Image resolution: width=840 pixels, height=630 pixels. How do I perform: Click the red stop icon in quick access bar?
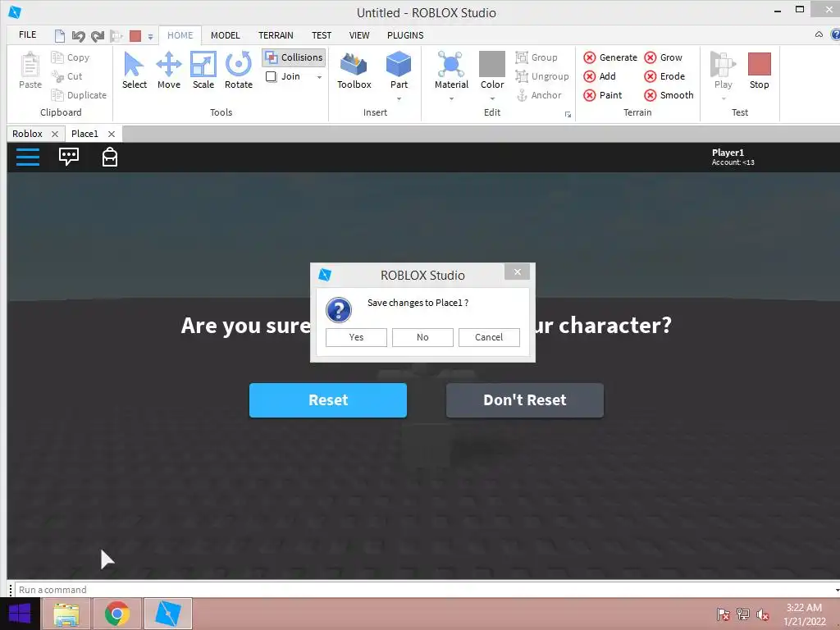(135, 36)
